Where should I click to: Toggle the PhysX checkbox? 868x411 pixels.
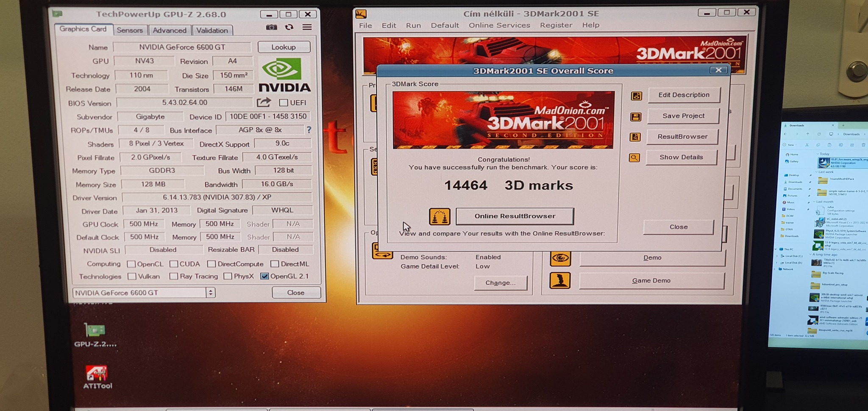point(228,277)
